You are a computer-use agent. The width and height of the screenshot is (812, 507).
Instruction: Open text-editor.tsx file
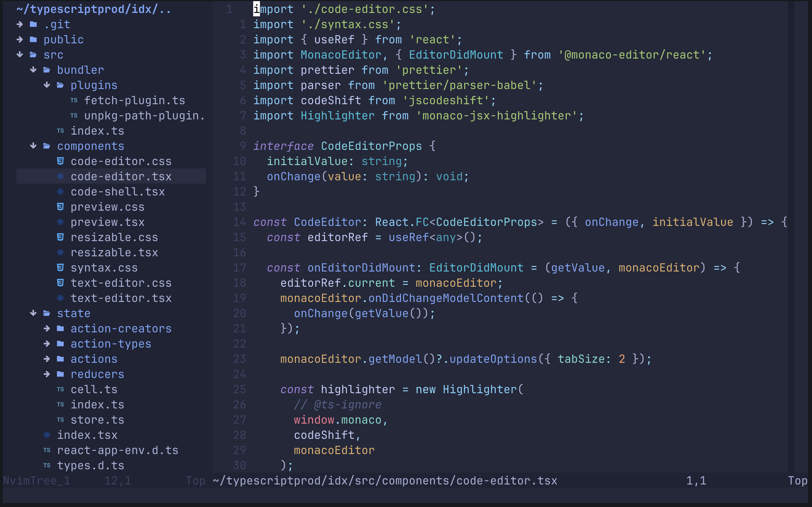pyautogui.click(x=121, y=298)
